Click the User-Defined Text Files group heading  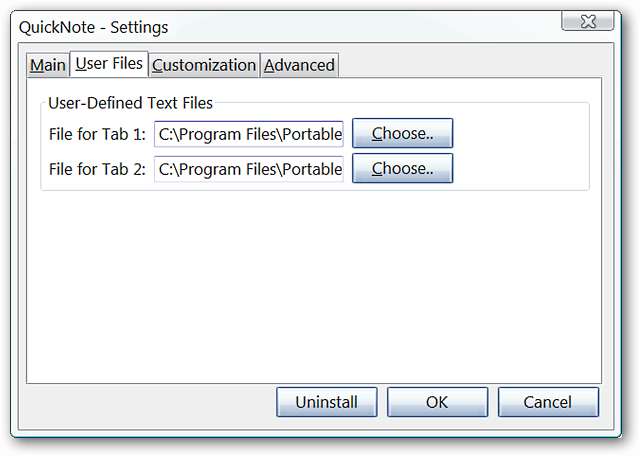(130, 102)
